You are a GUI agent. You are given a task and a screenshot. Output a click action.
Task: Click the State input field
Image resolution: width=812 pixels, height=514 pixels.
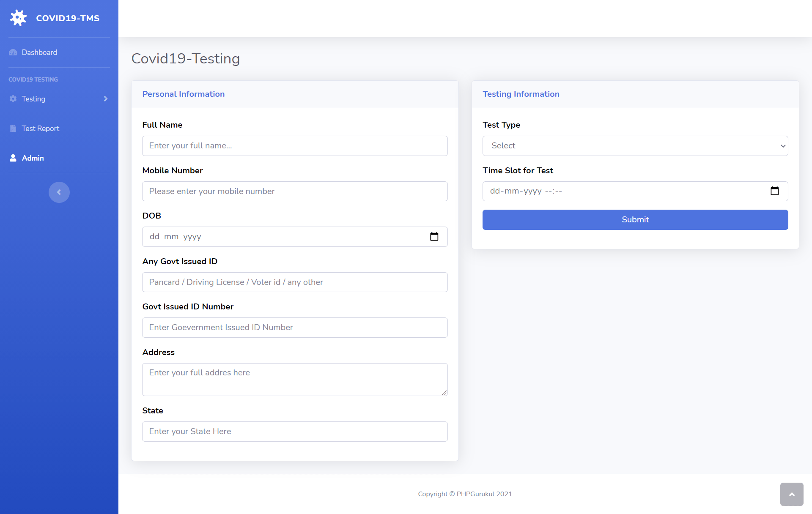tap(295, 432)
